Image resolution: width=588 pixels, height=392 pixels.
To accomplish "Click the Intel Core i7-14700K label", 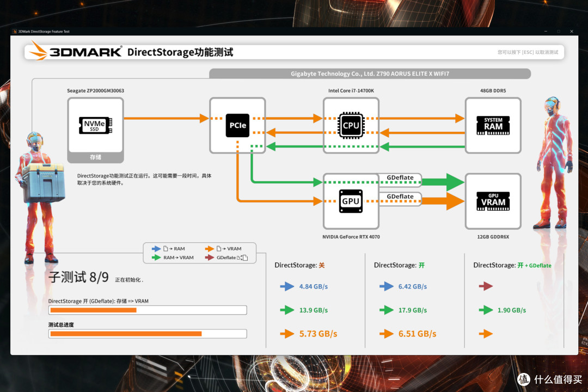I will point(351,91).
